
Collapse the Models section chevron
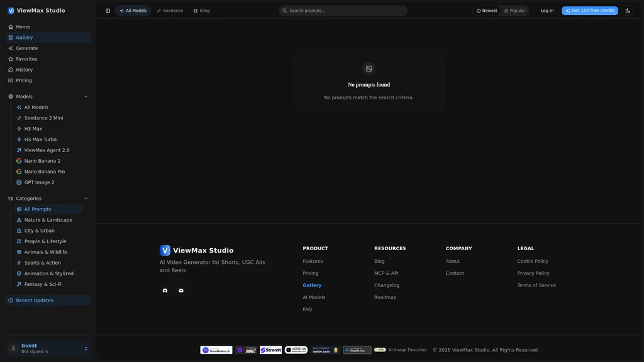click(x=86, y=96)
